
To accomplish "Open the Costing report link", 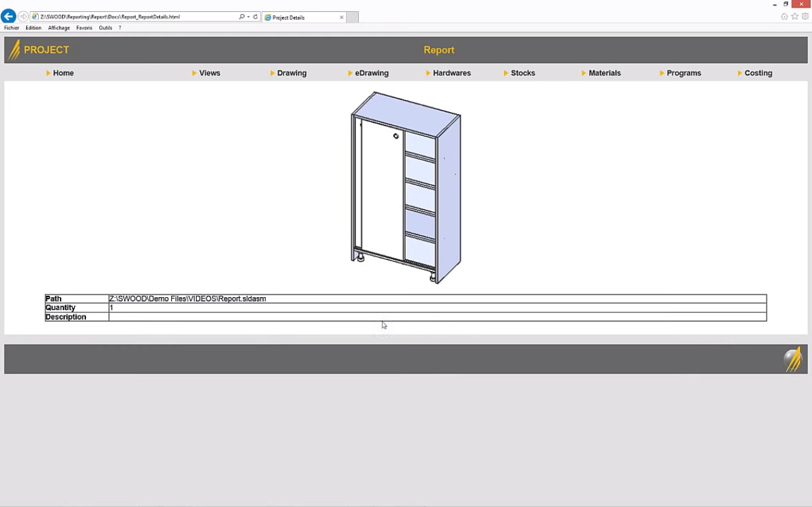I will click(758, 73).
